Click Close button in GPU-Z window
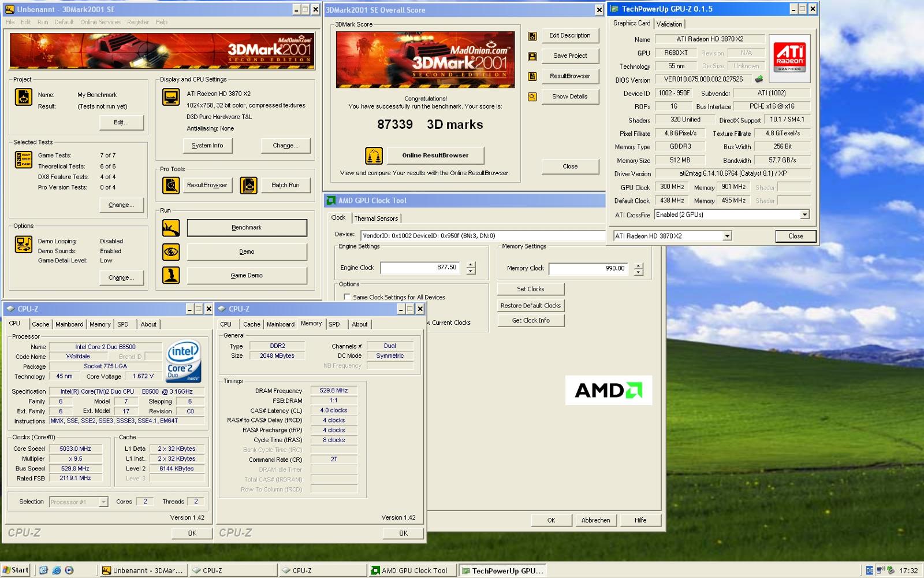 tap(796, 236)
